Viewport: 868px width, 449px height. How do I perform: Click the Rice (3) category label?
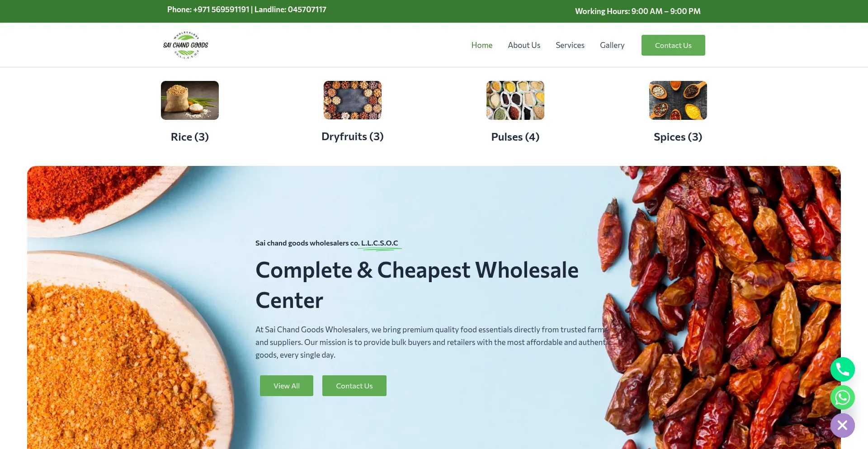(190, 137)
